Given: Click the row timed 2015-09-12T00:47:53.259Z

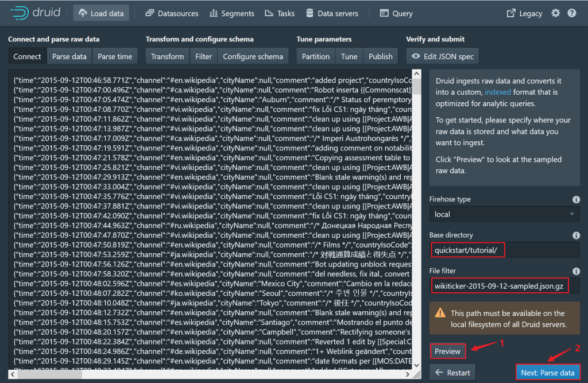Looking at the screenshot, I should tap(212, 255).
